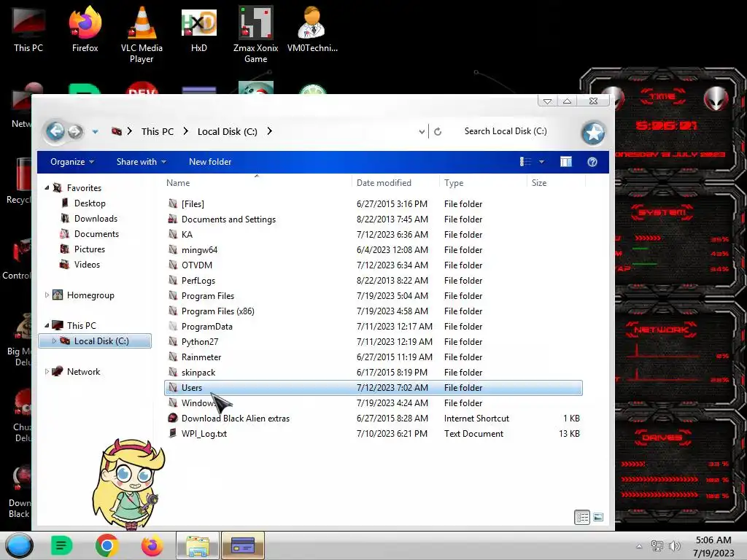This screenshot has width=747, height=560.
Task: Select the WPI_Log.txt file icon
Action: 173,433
